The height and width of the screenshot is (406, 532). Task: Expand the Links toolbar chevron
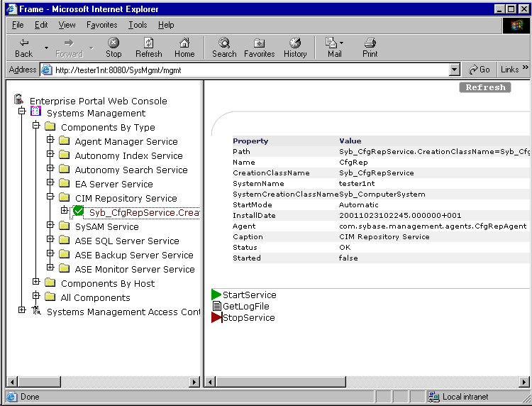pyautogui.click(x=525, y=67)
